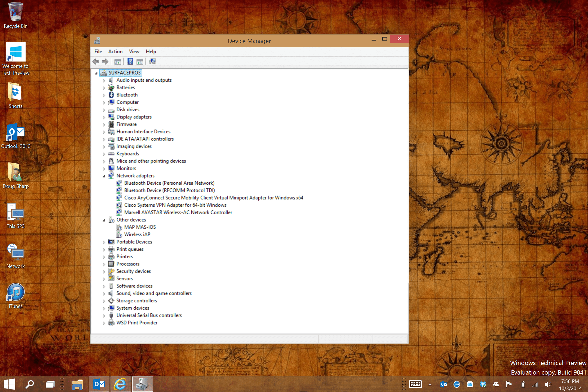Select the This SP3 desktop icon
Viewport: 588px width, 392px height.
tap(16, 216)
